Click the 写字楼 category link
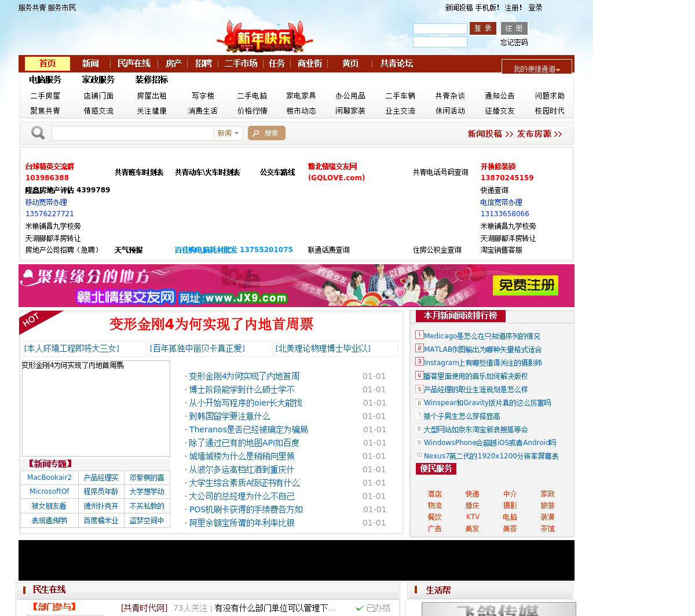This screenshot has width=695, height=616. 203,96
